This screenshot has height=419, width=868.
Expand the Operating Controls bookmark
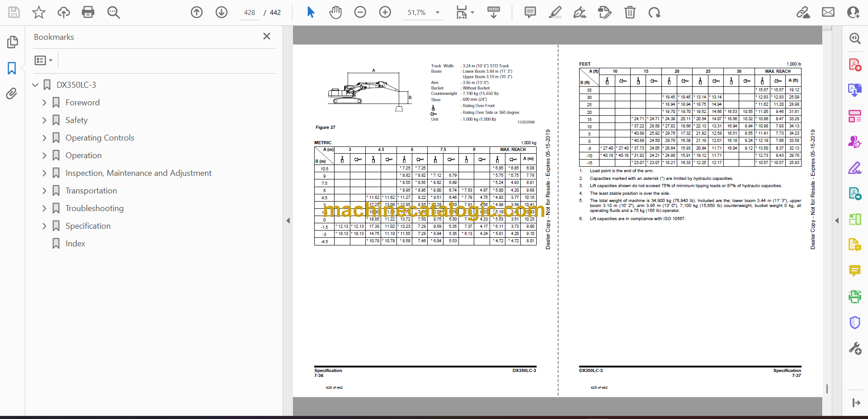click(x=44, y=138)
